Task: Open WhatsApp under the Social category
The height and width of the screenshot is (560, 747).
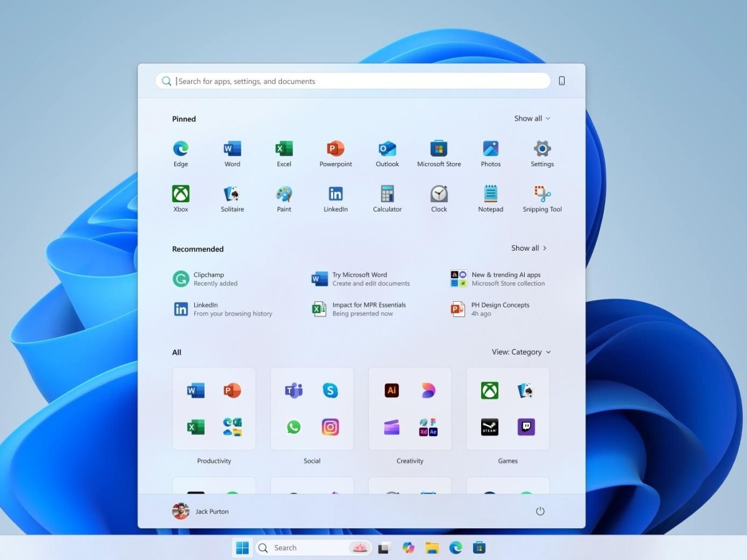Action: [x=293, y=427]
